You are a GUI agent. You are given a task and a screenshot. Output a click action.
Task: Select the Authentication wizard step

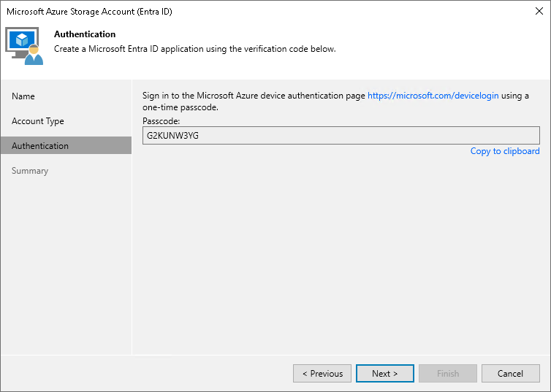66,146
